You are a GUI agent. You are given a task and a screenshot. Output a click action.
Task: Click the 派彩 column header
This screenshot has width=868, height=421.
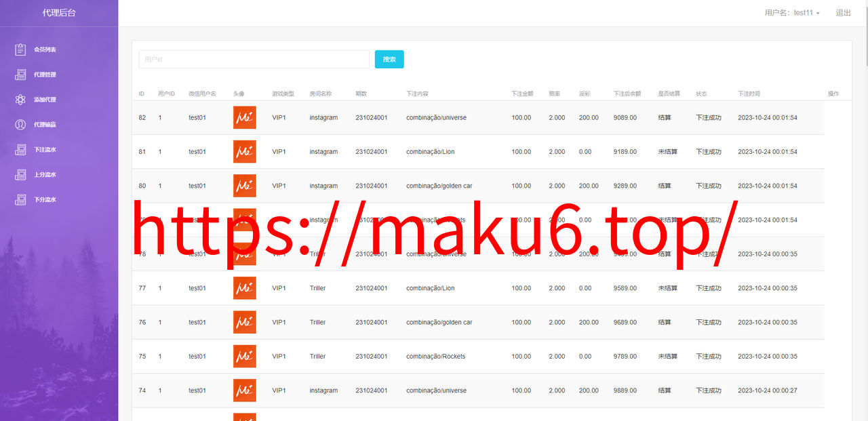[585, 94]
